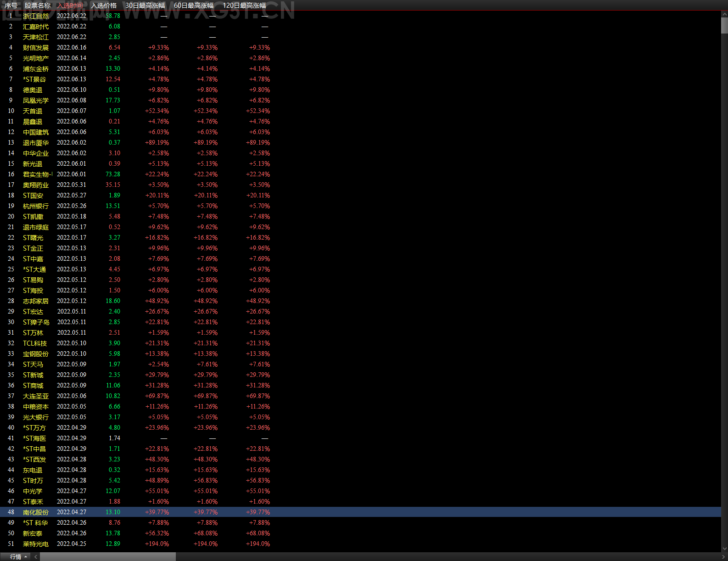Sort by the 入选时间 column header
Image resolution: width=728 pixels, height=561 pixels.
(70, 6)
